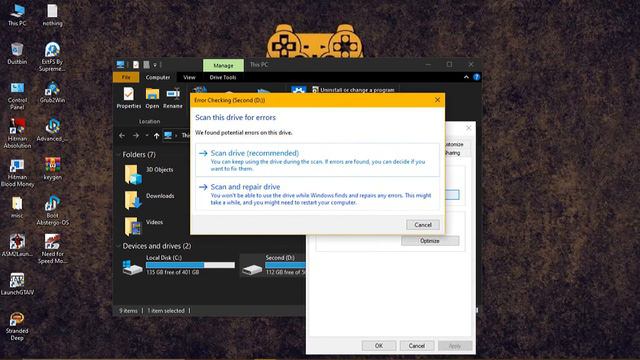Cancel the Error Checking dialog

tap(423, 225)
